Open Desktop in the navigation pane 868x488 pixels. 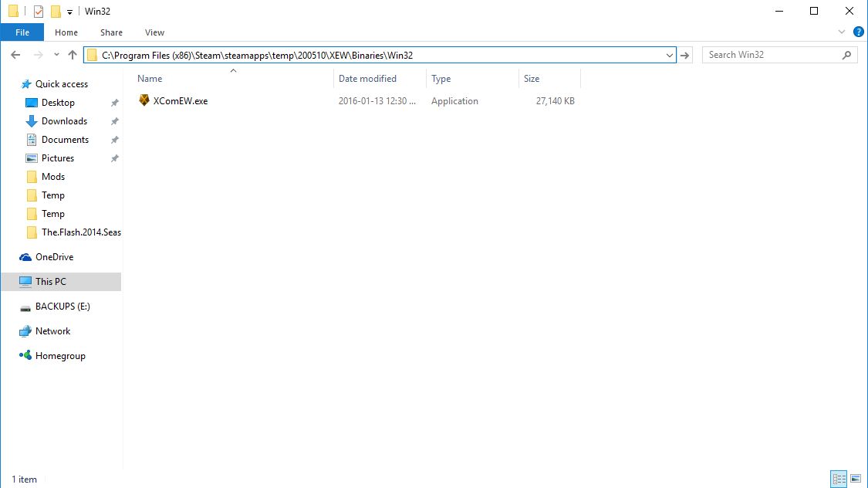(x=58, y=103)
